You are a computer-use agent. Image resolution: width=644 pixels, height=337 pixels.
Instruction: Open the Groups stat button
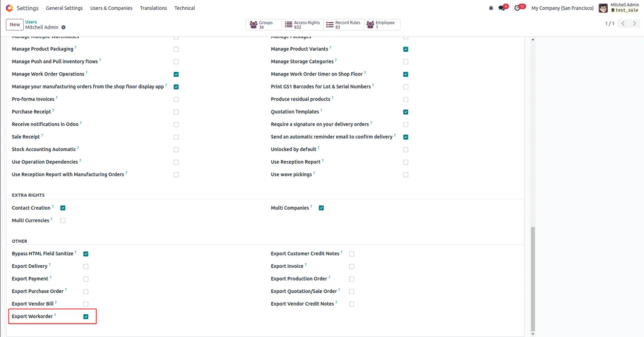[x=264, y=25]
